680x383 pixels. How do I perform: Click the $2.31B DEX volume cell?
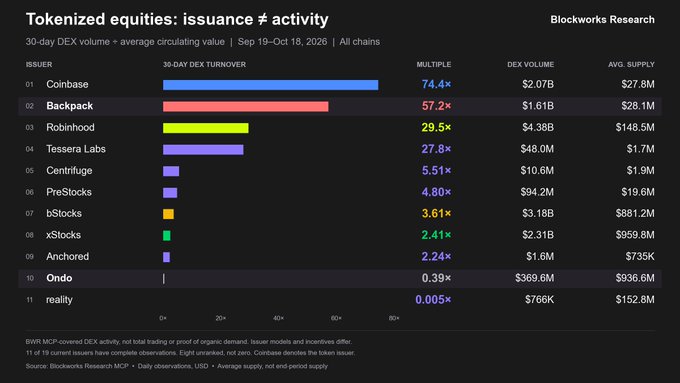point(538,235)
